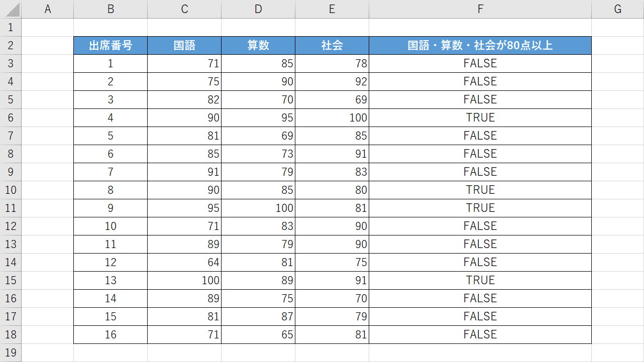Select attendance number 4 cell
Screen dimensions: 644x362
tap(111, 117)
